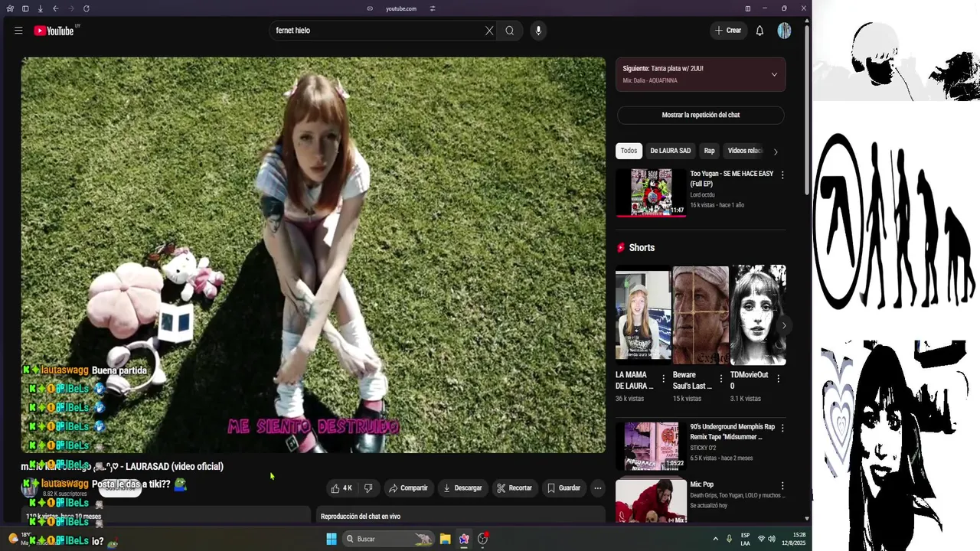The height and width of the screenshot is (551, 980).
Task: Open Too Yugan SE ME HACE EASY thumbnail
Action: [x=651, y=192]
